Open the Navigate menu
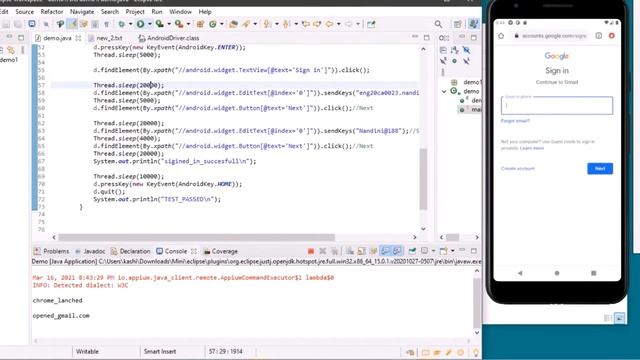 tap(82, 12)
